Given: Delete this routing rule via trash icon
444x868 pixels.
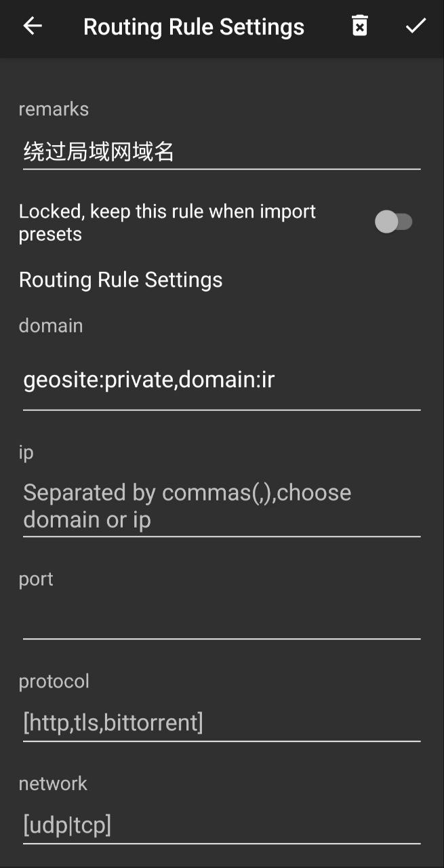Looking at the screenshot, I should [359, 26].
